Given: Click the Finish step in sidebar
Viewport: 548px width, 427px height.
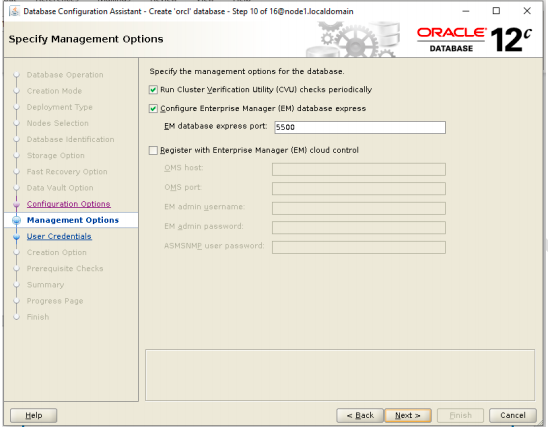Looking at the screenshot, I should (38, 317).
